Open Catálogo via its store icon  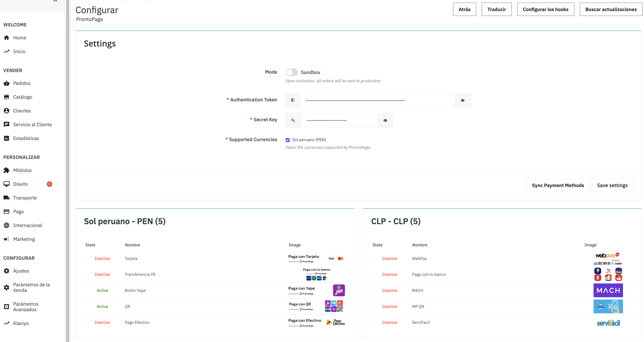click(x=6, y=97)
